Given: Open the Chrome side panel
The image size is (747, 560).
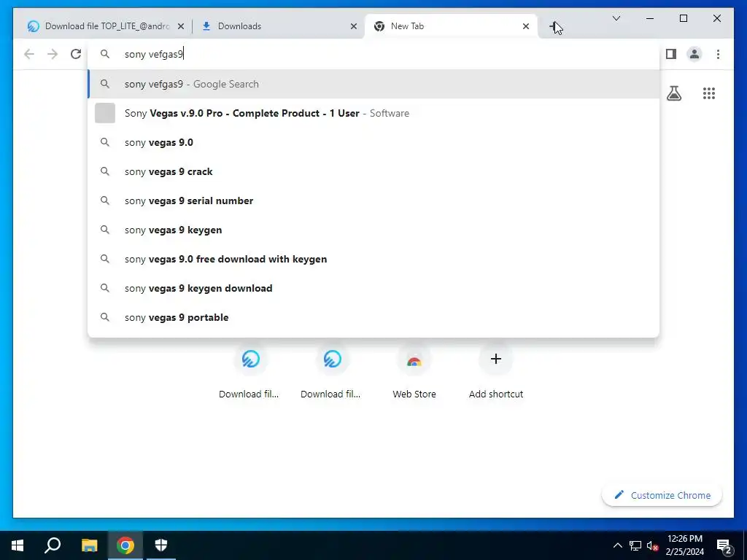Looking at the screenshot, I should (x=671, y=54).
